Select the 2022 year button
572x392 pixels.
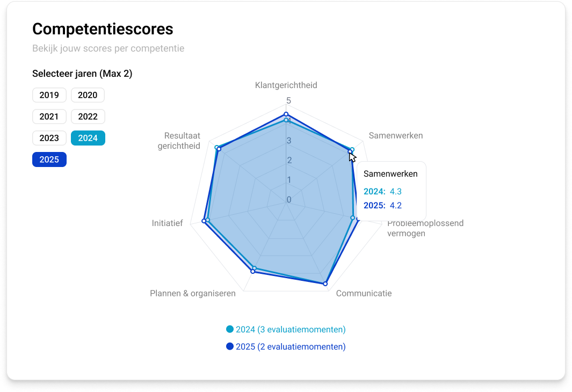[88, 117]
